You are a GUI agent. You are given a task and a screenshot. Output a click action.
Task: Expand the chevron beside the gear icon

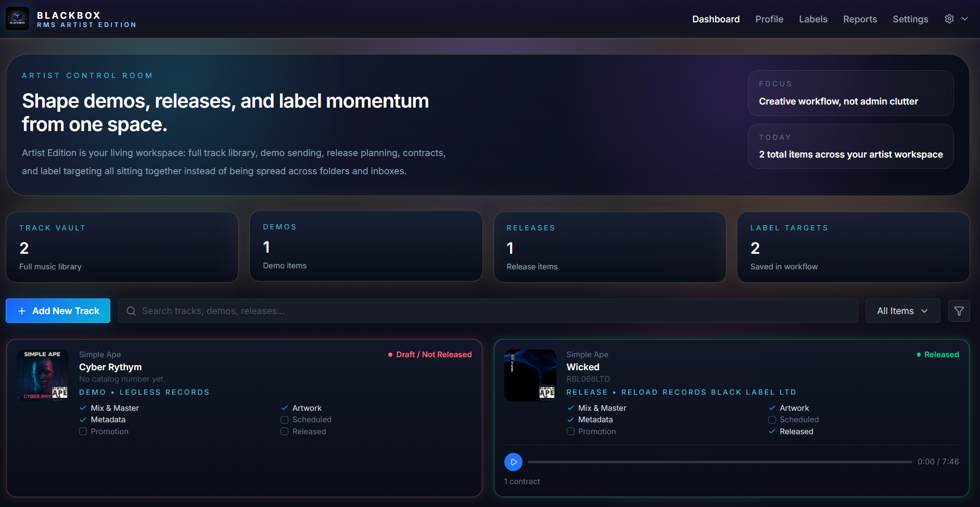pyautogui.click(x=965, y=19)
